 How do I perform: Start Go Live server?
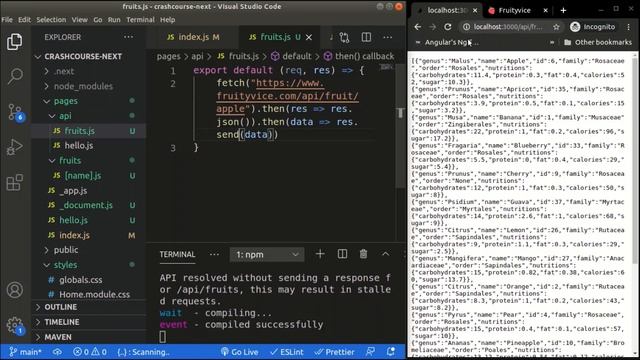coord(240,352)
